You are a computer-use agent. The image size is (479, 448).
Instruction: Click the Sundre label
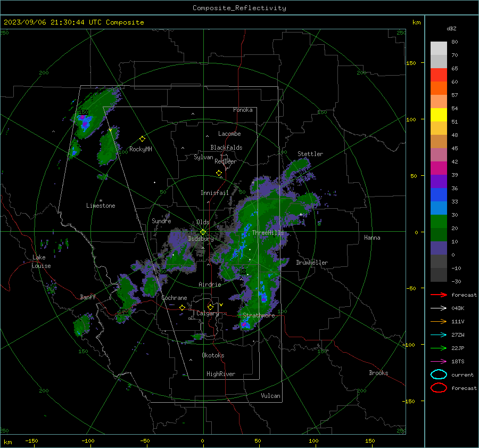[x=161, y=221]
